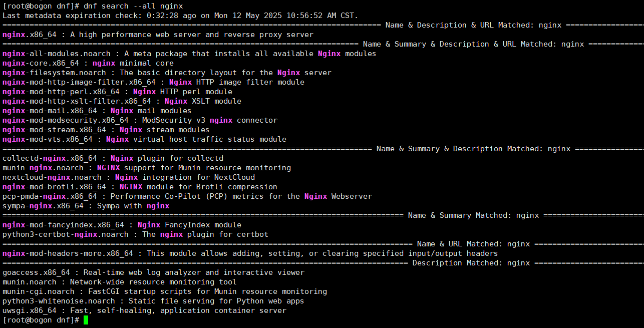Select the nginx-mod-vts.x86_64 line
The width and height of the screenshot is (644, 328).
coord(144,139)
